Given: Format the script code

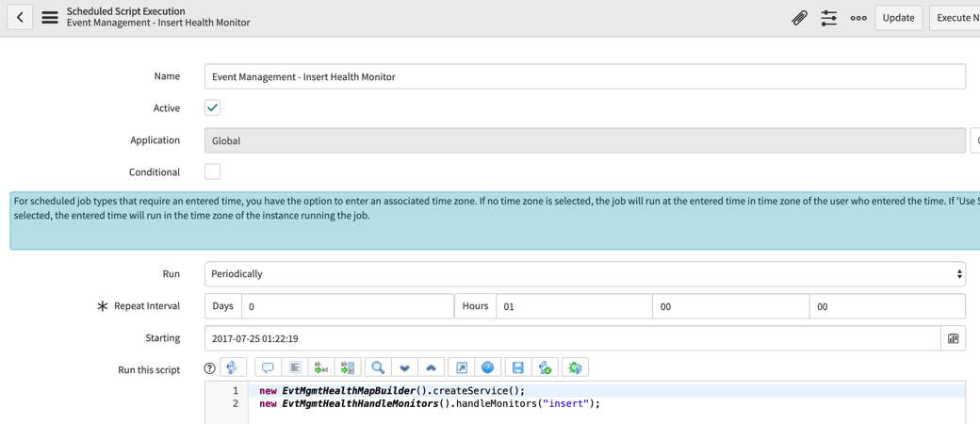Looking at the screenshot, I should [296, 367].
